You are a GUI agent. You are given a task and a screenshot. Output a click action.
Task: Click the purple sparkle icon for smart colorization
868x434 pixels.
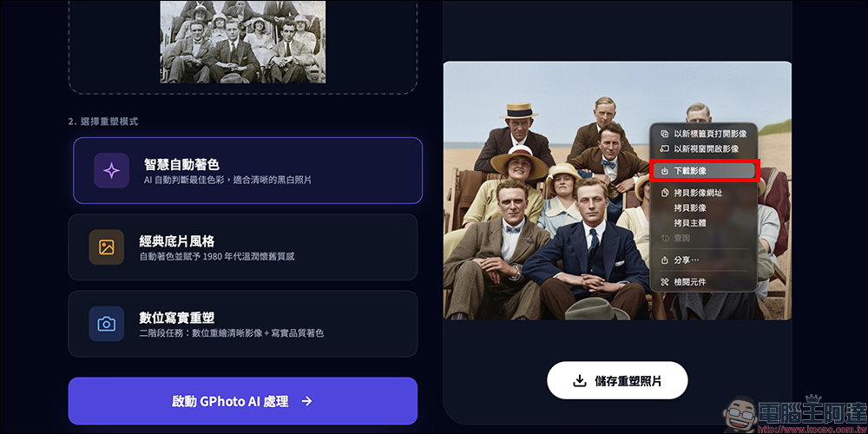tap(111, 170)
